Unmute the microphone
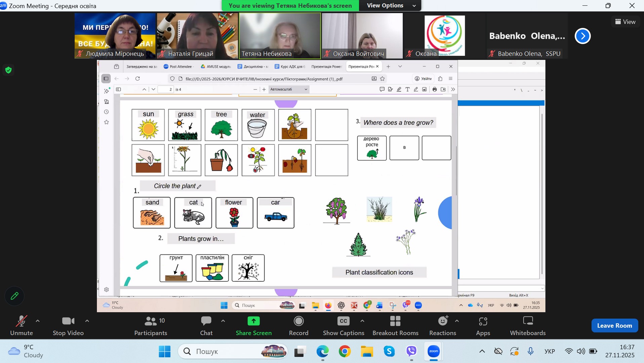This screenshot has width=644, height=363. (22, 326)
